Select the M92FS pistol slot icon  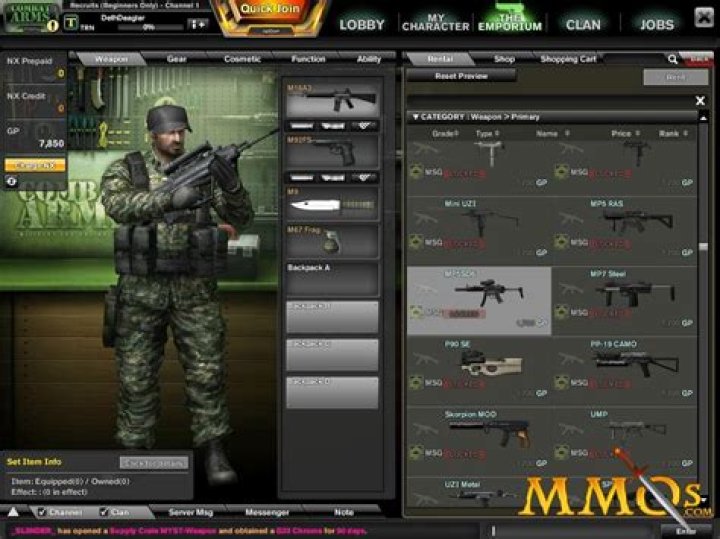332,152
